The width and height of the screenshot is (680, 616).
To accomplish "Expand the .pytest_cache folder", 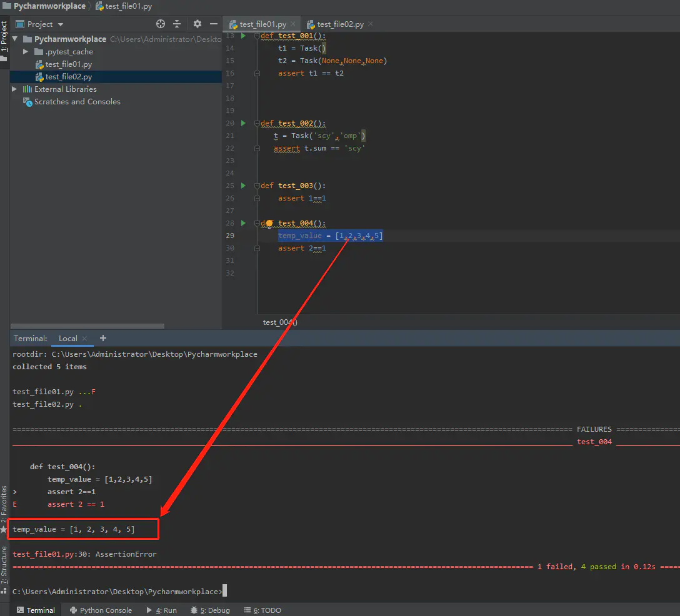I will 26,52.
